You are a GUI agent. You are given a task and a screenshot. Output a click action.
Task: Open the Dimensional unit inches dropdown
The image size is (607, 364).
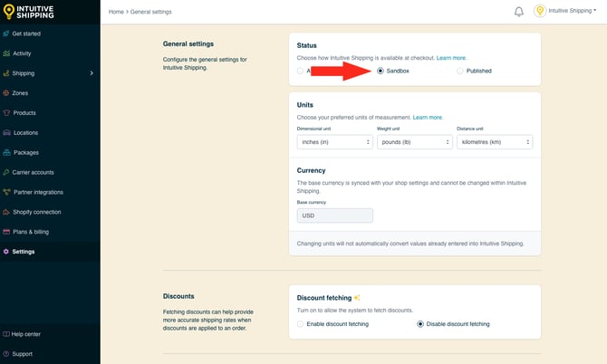coord(335,142)
